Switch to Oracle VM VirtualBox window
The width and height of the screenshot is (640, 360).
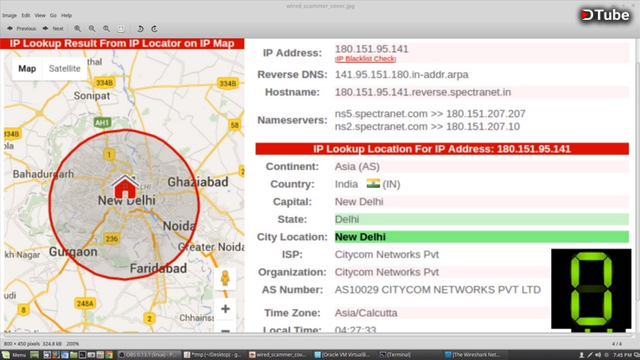click(x=343, y=355)
